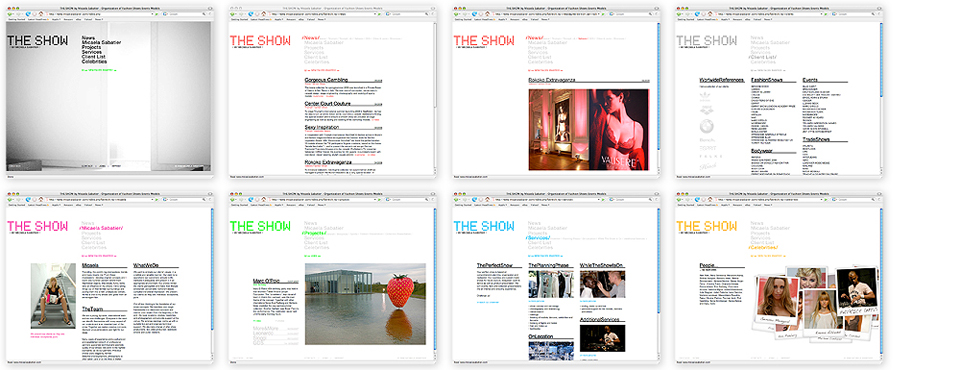
Task: Click the Home icon in the black-logo home window toolbar
Action: pos(40,14)
